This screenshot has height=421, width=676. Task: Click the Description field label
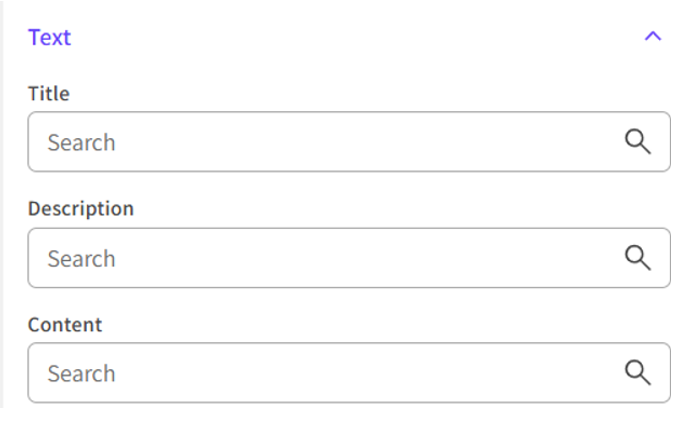[81, 209]
